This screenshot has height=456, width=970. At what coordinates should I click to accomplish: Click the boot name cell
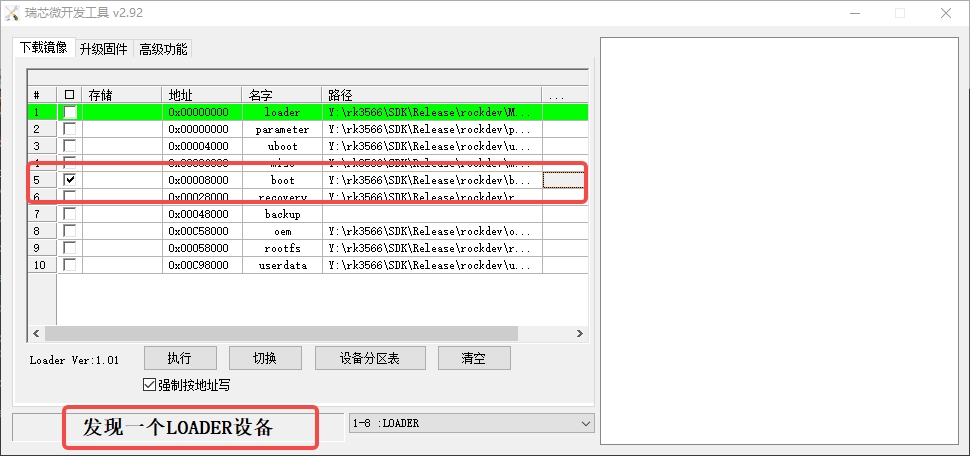tap(282, 180)
